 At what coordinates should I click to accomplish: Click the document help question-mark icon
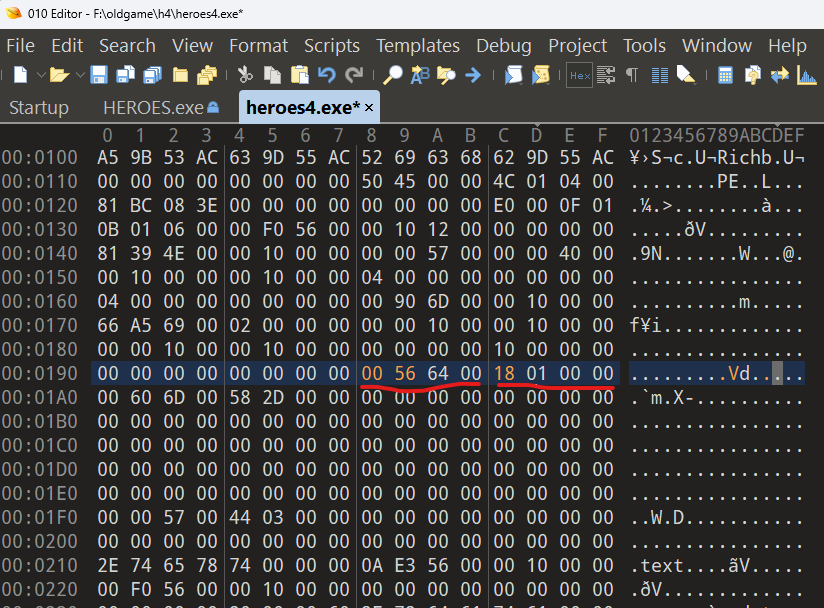click(753, 75)
